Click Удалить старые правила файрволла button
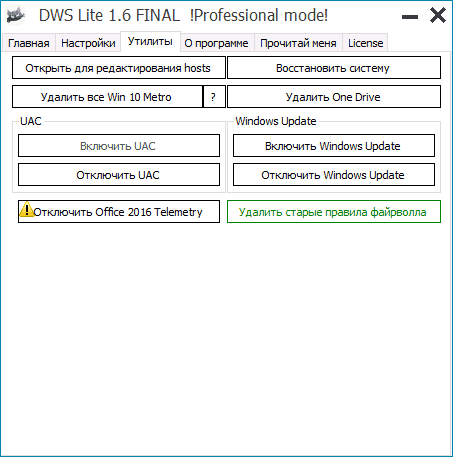The width and height of the screenshot is (453, 457). point(334,212)
